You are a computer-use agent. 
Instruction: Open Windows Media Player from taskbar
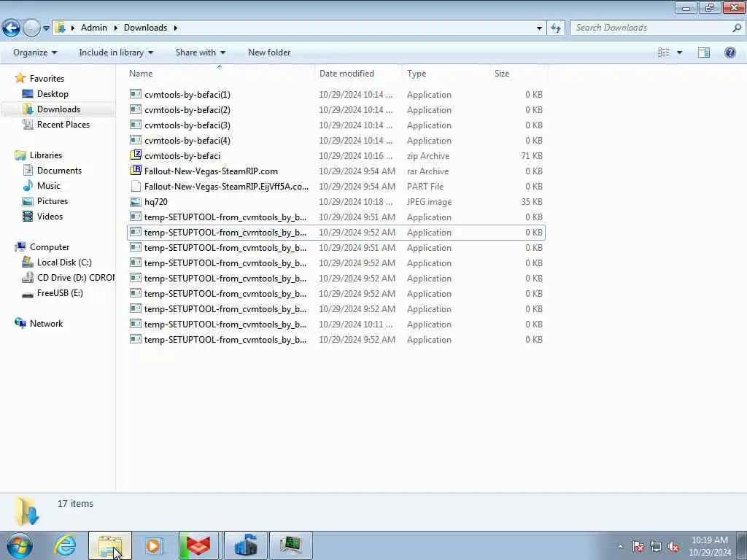154,545
